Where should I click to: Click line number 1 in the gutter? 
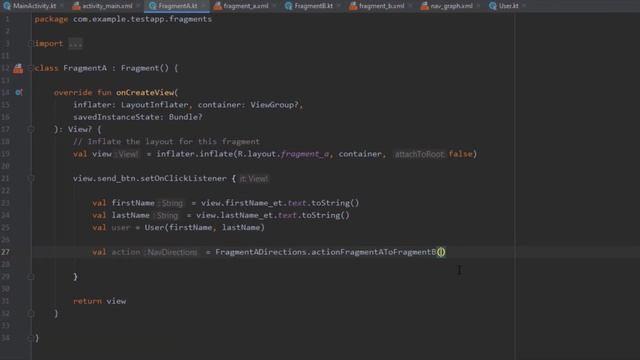(x=7, y=19)
